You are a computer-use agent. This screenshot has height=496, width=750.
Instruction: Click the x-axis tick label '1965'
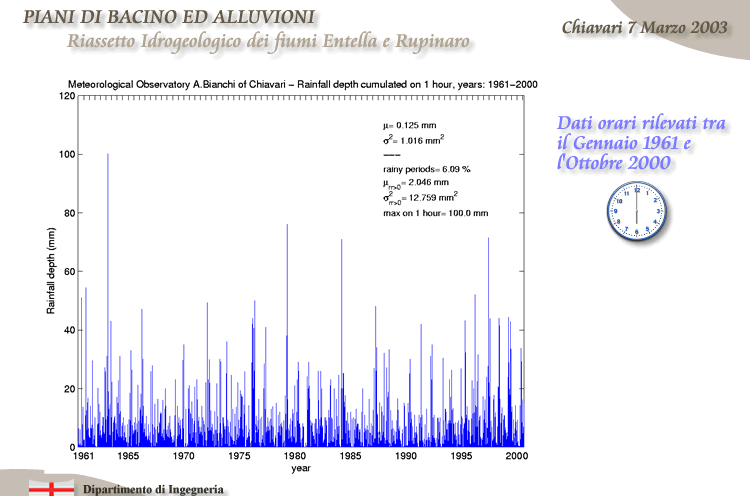(128, 456)
